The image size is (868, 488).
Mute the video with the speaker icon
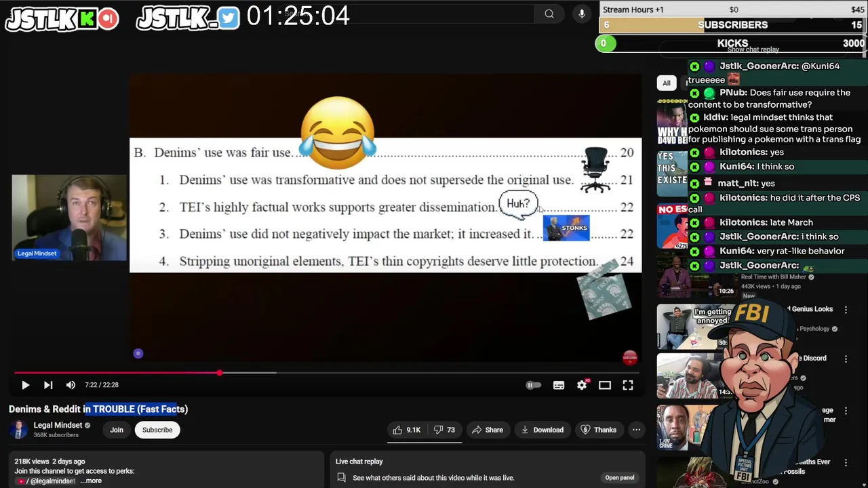click(71, 385)
